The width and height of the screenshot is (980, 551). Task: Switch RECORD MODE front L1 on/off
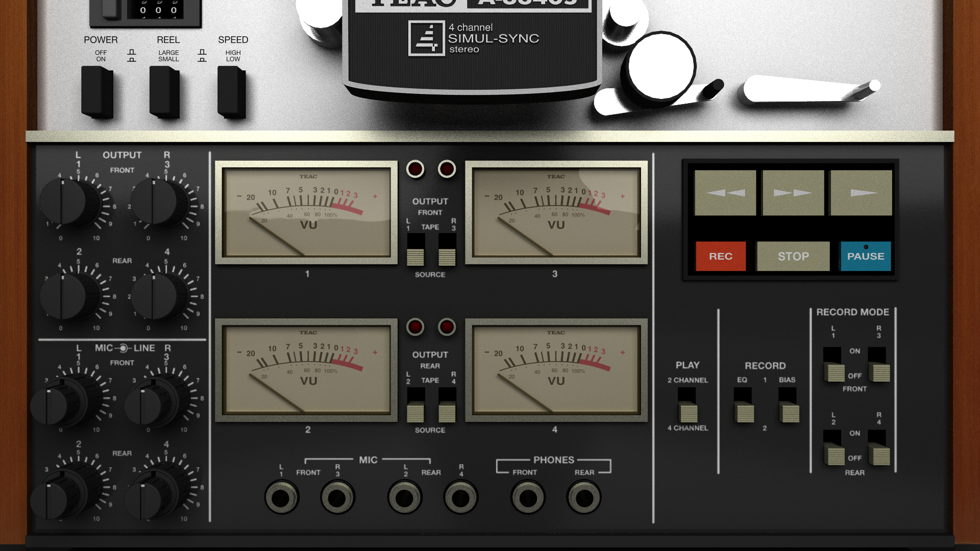pos(834,364)
